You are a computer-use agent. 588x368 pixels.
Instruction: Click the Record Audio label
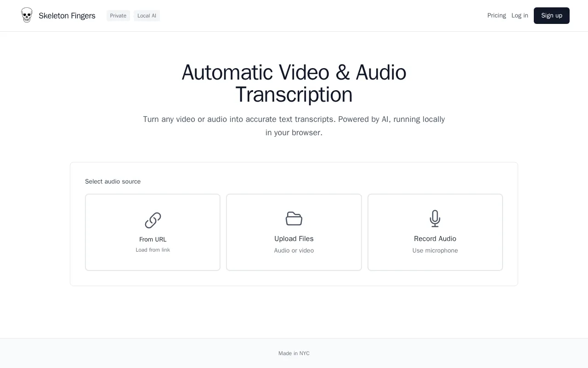click(x=435, y=239)
